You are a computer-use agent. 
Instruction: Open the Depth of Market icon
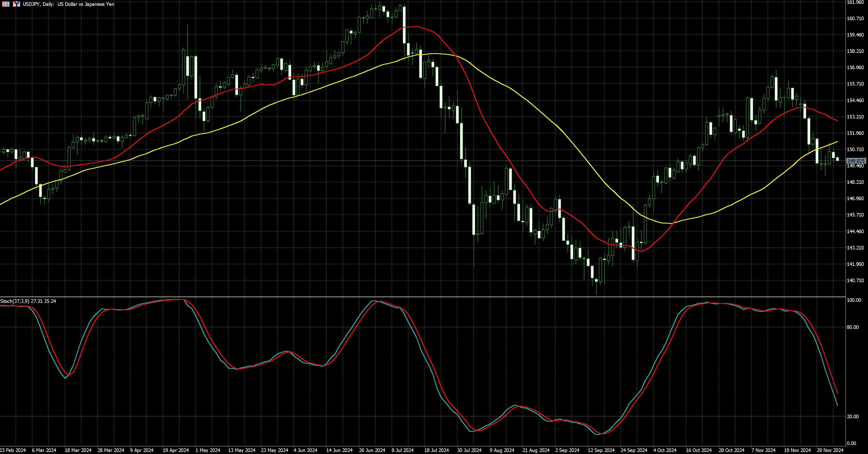point(6,4)
